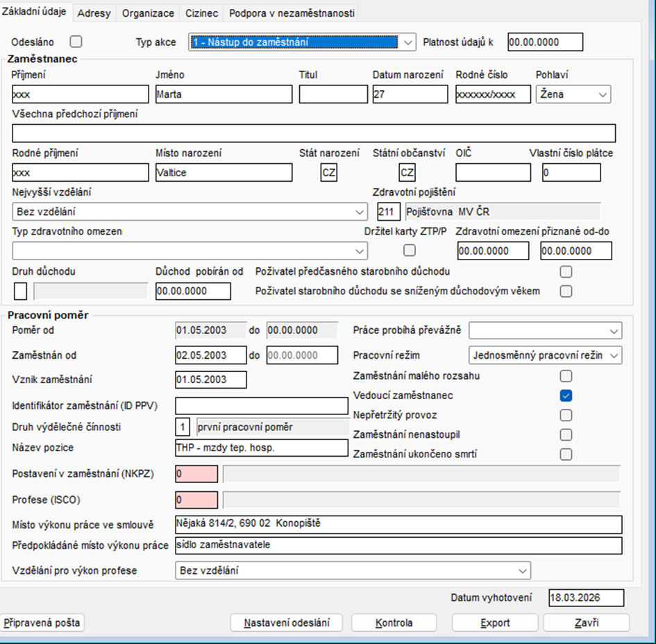
Task: Focus the Platnost údajů k date field
Action: pyautogui.click(x=546, y=42)
